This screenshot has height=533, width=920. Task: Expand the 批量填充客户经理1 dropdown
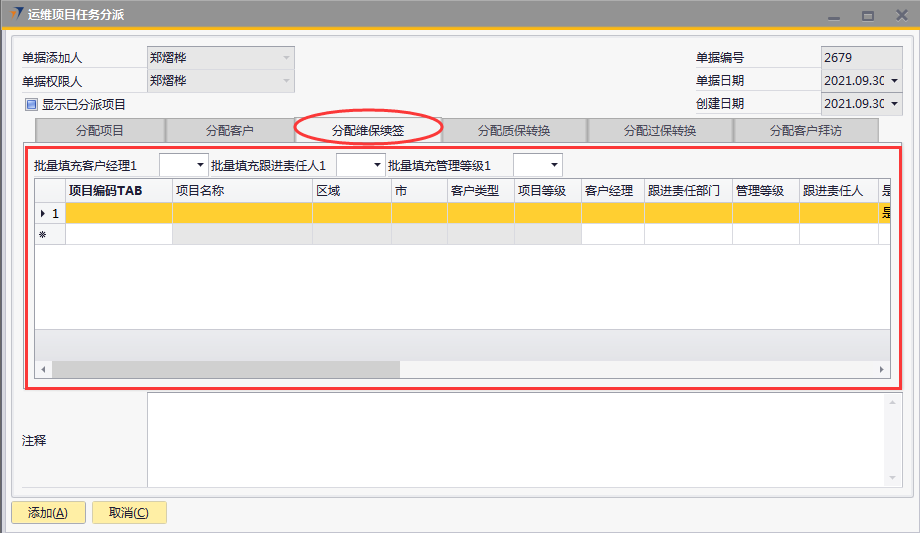pyautogui.click(x=200, y=165)
